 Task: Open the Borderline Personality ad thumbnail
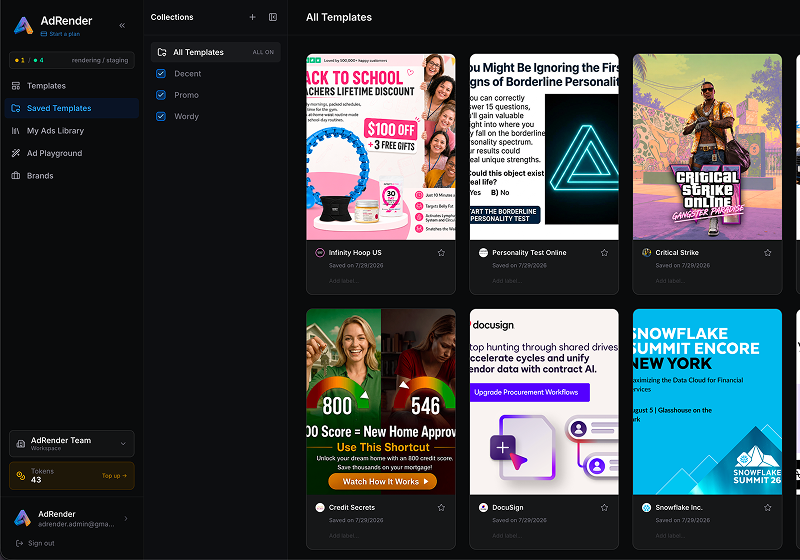(544, 147)
